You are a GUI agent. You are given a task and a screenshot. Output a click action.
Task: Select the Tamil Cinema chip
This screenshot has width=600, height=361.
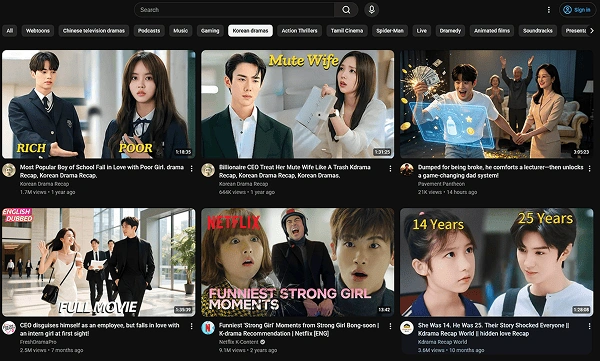(347, 31)
